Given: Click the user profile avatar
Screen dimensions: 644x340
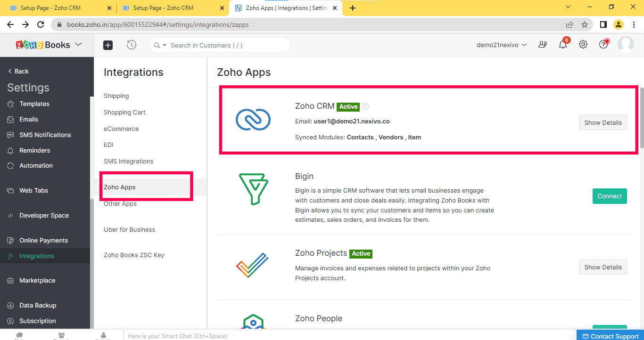Looking at the screenshot, I should tap(626, 45).
